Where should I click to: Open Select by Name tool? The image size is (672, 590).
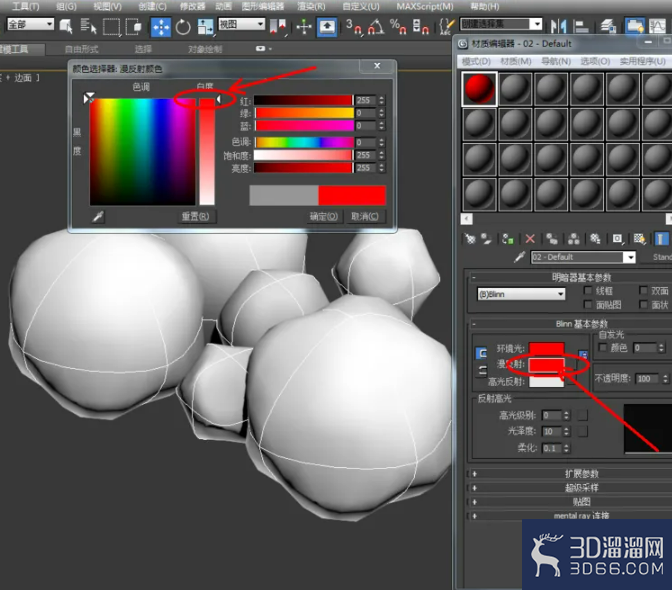click(x=88, y=26)
